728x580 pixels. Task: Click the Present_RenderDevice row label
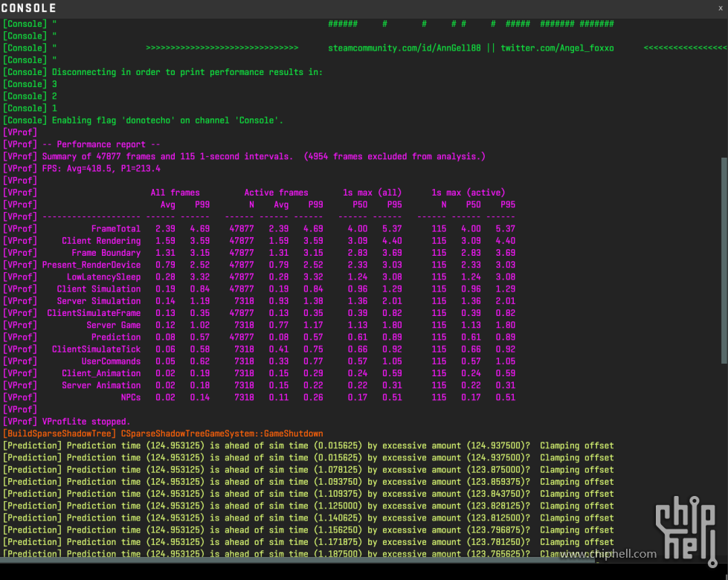[91, 265]
